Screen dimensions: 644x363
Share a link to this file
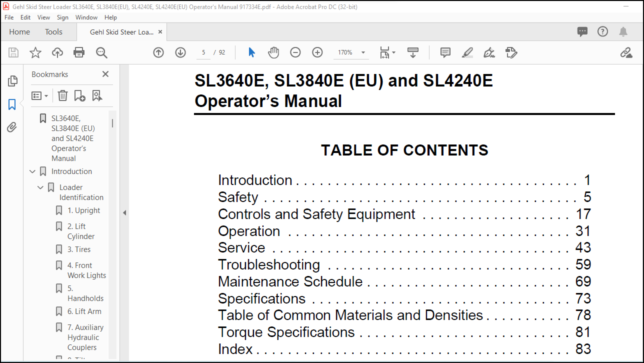coord(626,52)
